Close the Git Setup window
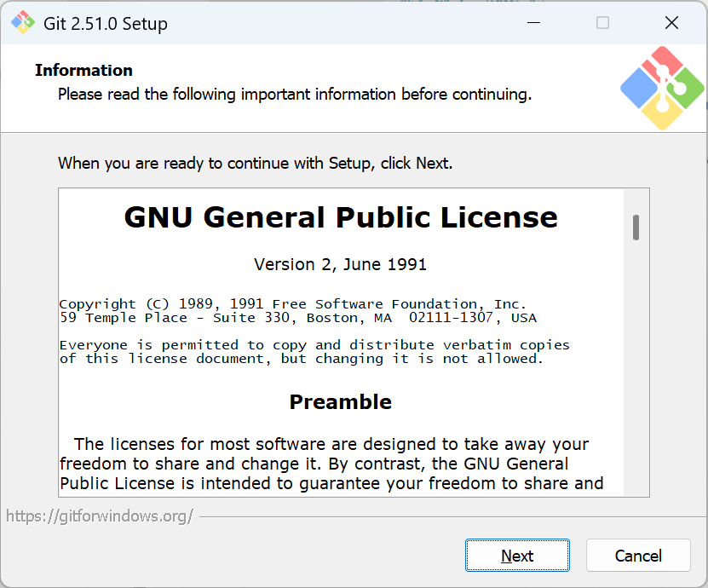Screen dimensions: 708x588 point(671,22)
